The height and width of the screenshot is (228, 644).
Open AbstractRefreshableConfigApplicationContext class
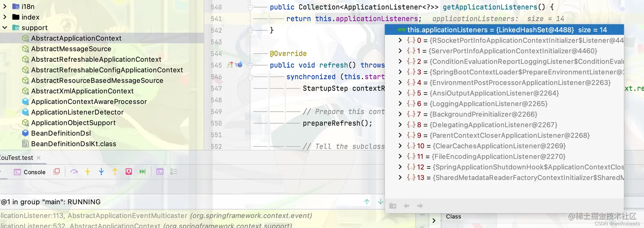(x=107, y=70)
